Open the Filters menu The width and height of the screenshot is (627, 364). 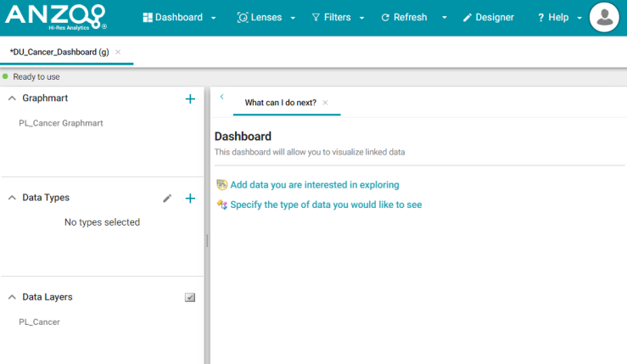point(337,18)
